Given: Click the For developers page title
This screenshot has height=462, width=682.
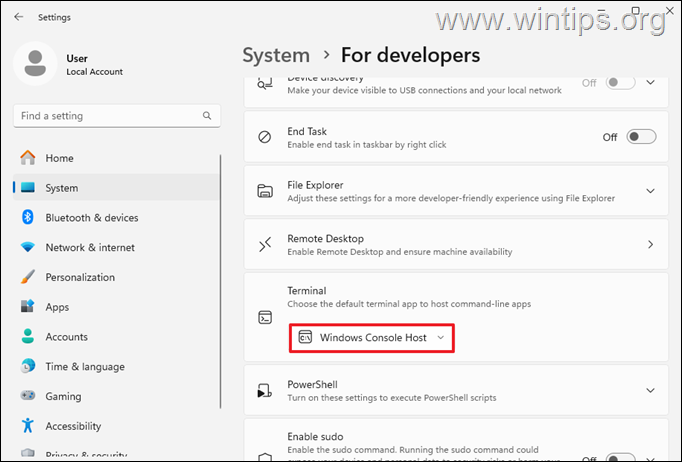Looking at the screenshot, I should click(x=410, y=55).
